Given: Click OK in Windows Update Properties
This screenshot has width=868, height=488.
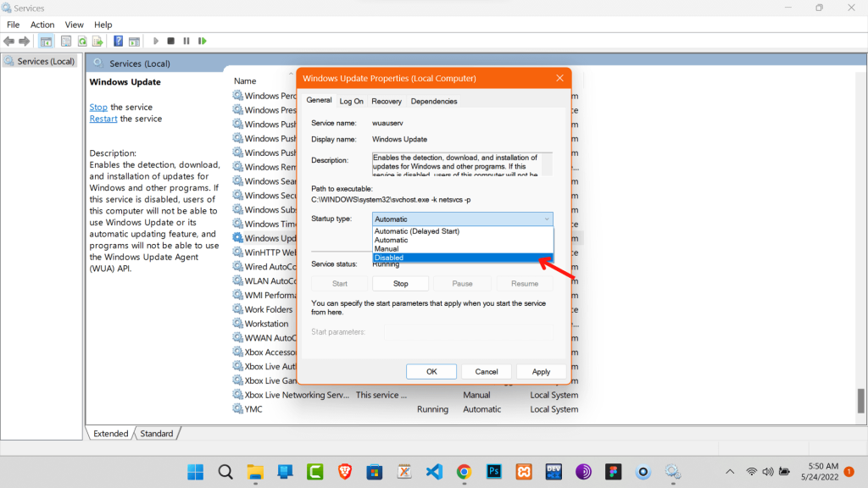Looking at the screenshot, I should coord(431,372).
